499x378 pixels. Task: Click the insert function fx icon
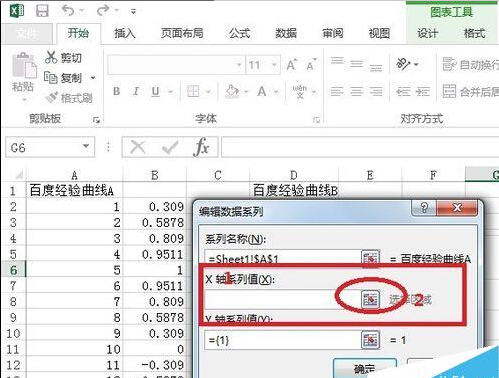pyautogui.click(x=202, y=147)
